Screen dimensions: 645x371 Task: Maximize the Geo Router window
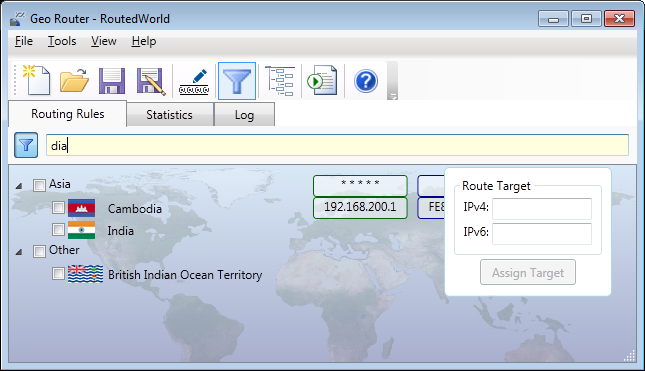click(x=586, y=19)
